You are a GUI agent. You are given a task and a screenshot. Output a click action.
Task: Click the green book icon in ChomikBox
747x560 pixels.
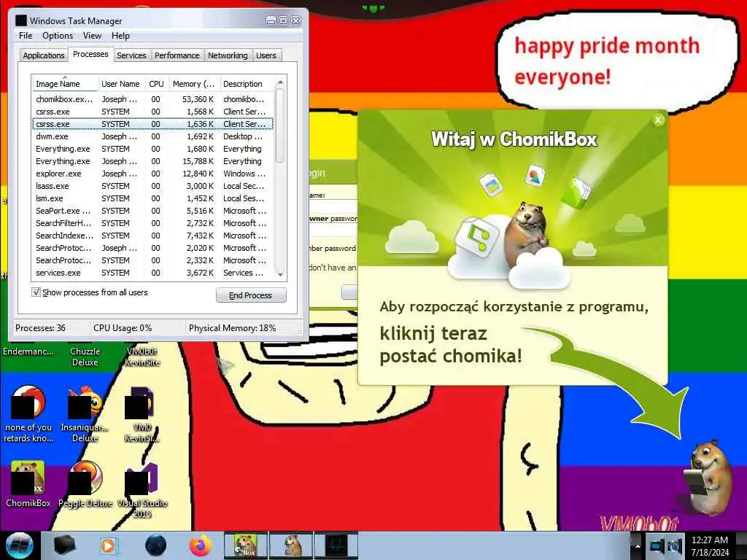click(x=576, y=192)
